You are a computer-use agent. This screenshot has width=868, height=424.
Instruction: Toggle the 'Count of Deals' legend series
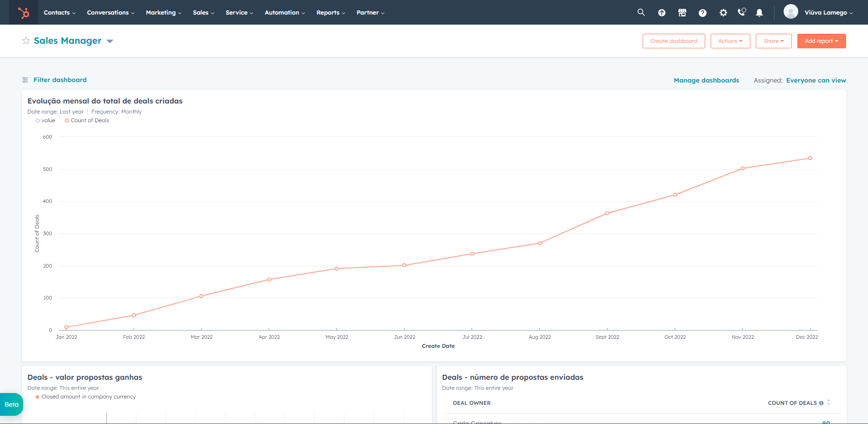(87, 120)
